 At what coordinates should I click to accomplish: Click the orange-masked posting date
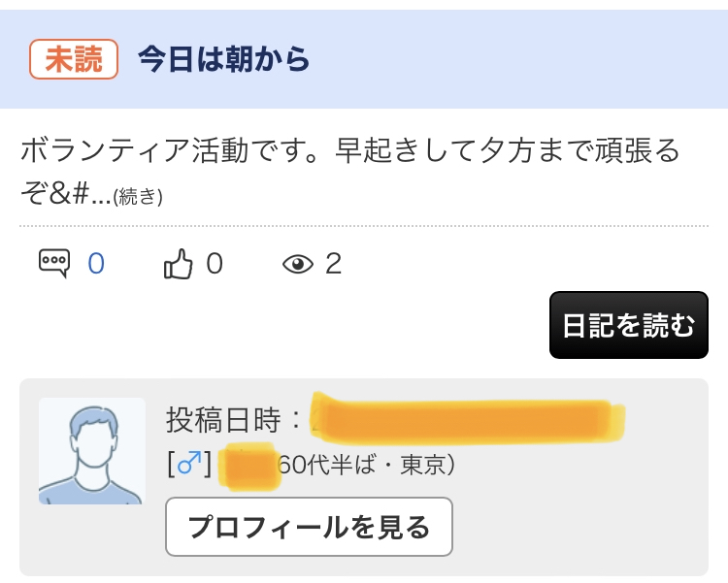pyautogui.click(x=468, y=418)
